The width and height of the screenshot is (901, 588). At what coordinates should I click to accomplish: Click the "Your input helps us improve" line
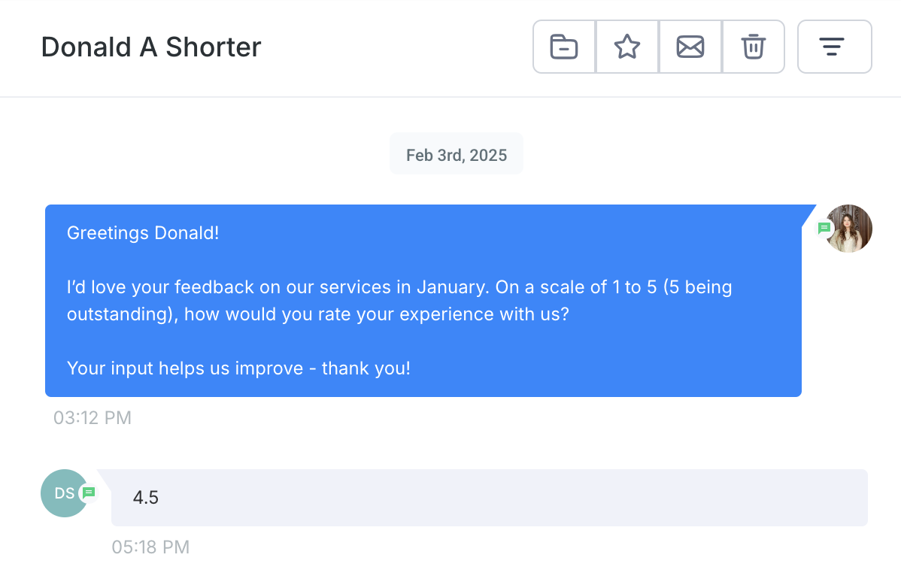(x=238, y=368)
